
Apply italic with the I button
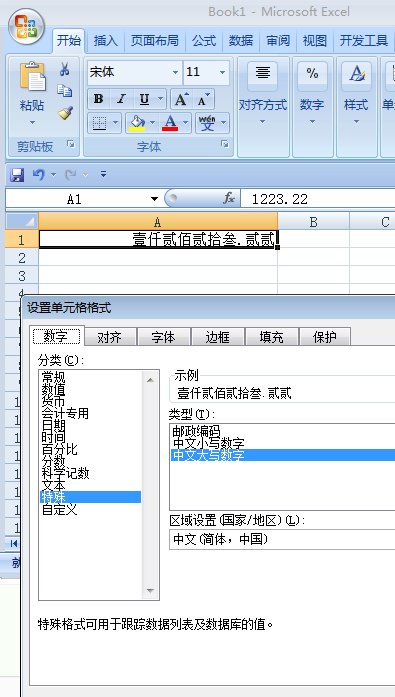(x=121, y=99)
